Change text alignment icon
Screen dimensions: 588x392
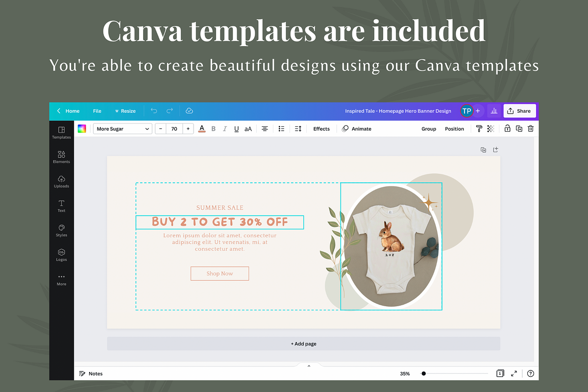265,129
